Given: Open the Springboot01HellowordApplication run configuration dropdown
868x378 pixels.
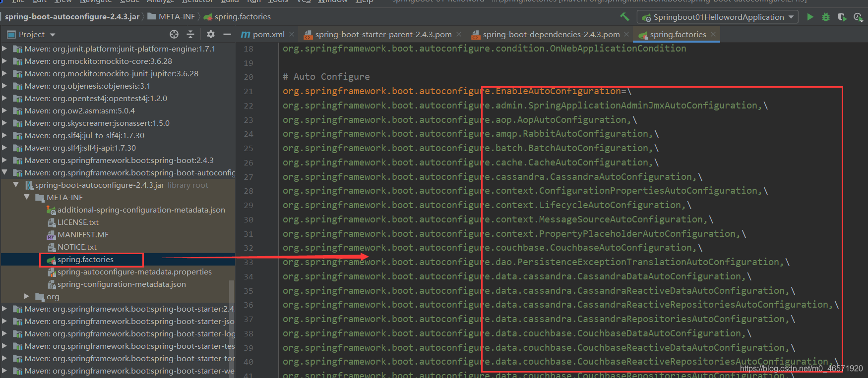Looking at the screenshot, I should (718, 17).
